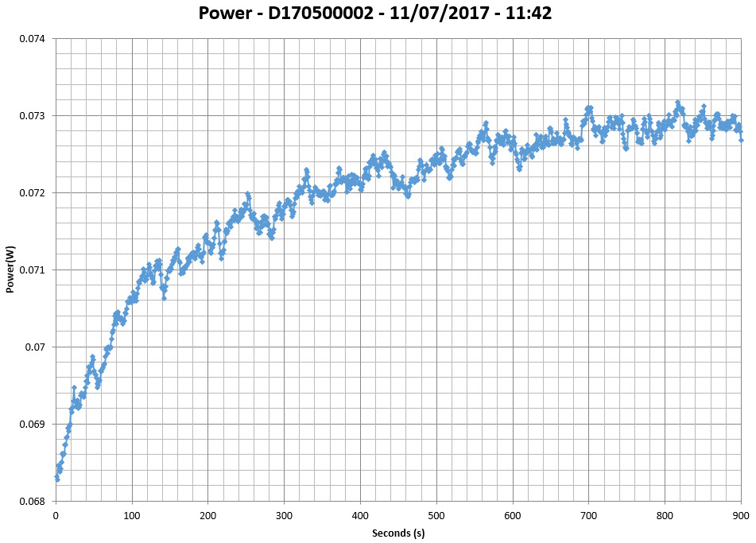Select the first data point of the series
Image resolution: width=756 pixels, height=543 pixels.
56,477
